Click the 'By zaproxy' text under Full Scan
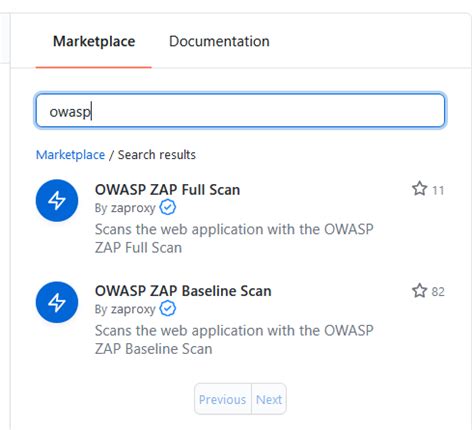The width and height of the screenshot is (474, 430). [125, 208]
